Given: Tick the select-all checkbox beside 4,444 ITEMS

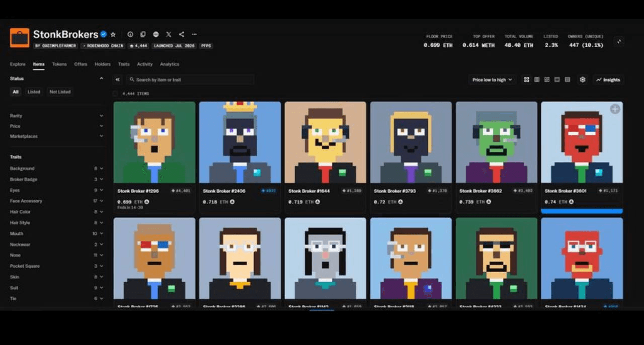Looking at the screenshot, I should tap(115, 94).
